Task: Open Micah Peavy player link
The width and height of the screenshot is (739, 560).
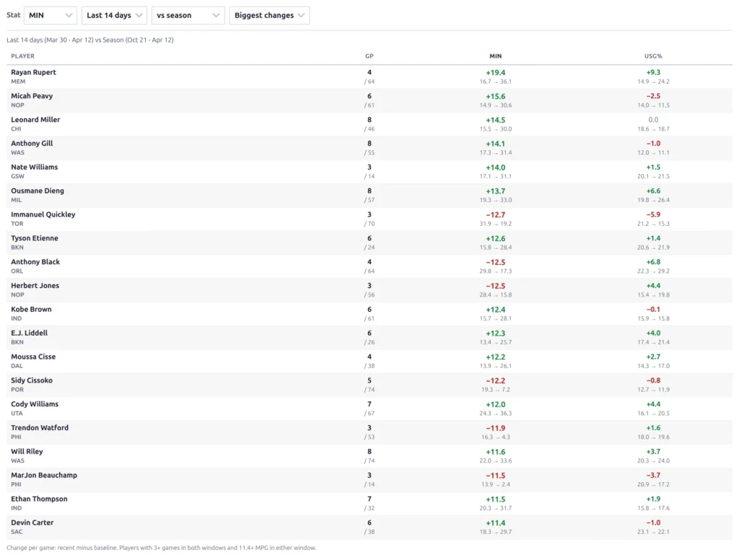Action: tap(32, 96)
